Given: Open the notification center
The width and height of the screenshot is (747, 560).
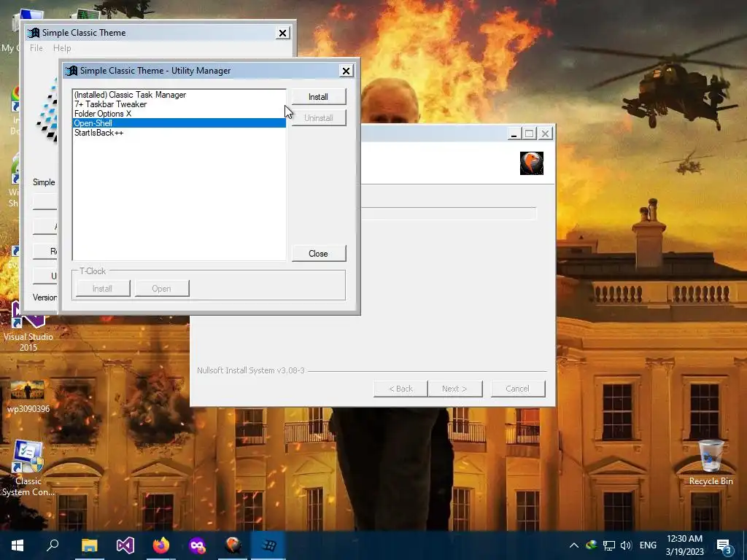Looking at the screenshot, I should tap(724, 545).
